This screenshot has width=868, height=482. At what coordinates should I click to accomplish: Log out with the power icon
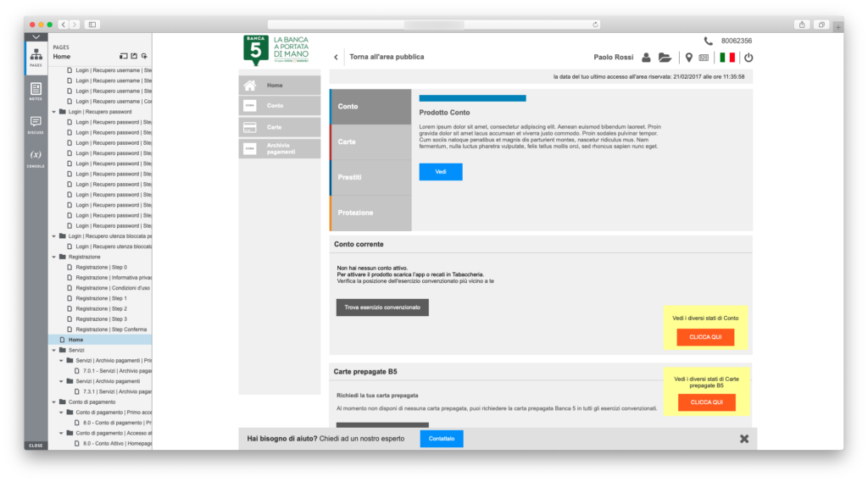pyautogui.click(x=748, y=58)
